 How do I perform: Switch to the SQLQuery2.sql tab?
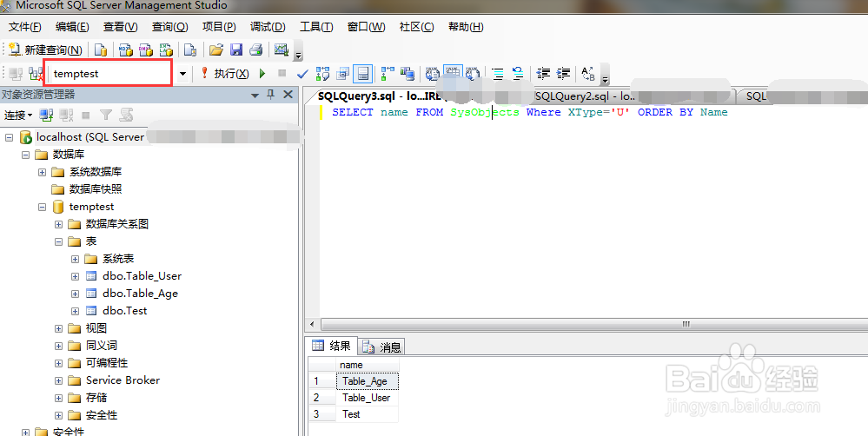[584, 96]
